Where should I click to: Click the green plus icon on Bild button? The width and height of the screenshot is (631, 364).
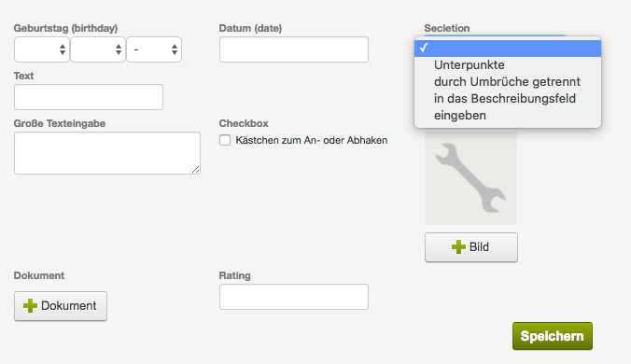click(x=458, y=247)
